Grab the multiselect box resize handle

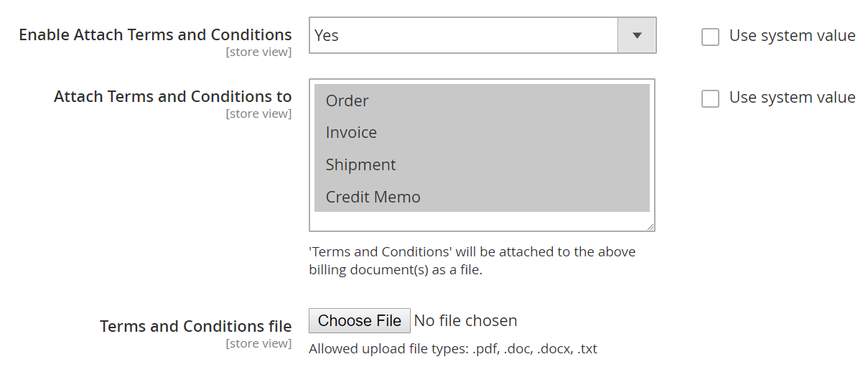[x=650, y=227]
